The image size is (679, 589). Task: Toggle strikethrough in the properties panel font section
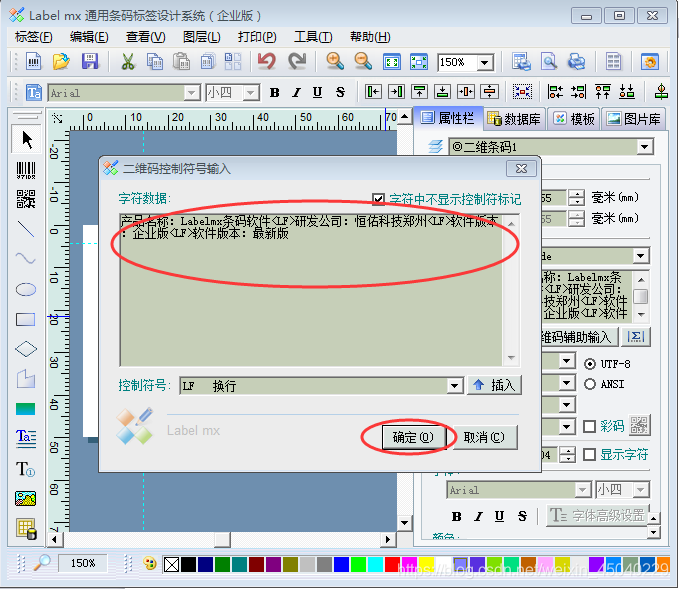click(x=522, y=516)
